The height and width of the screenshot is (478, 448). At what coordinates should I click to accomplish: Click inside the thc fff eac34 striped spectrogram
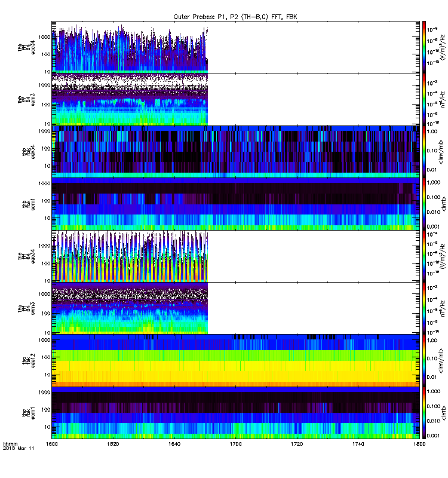click(130, 256)
